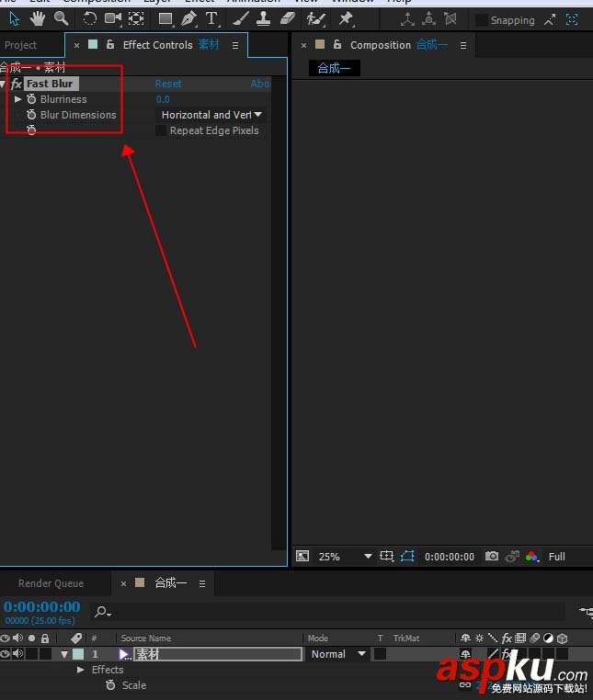Select the Rectangle shape tool
The image size is (593, 700).
point(165,18)
